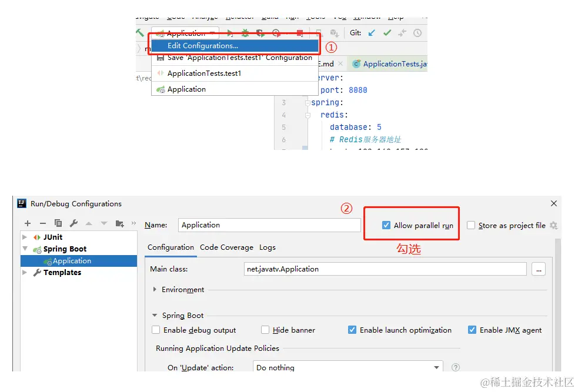
Task: Expand the Templates tree node
Action: click(25, 273)
